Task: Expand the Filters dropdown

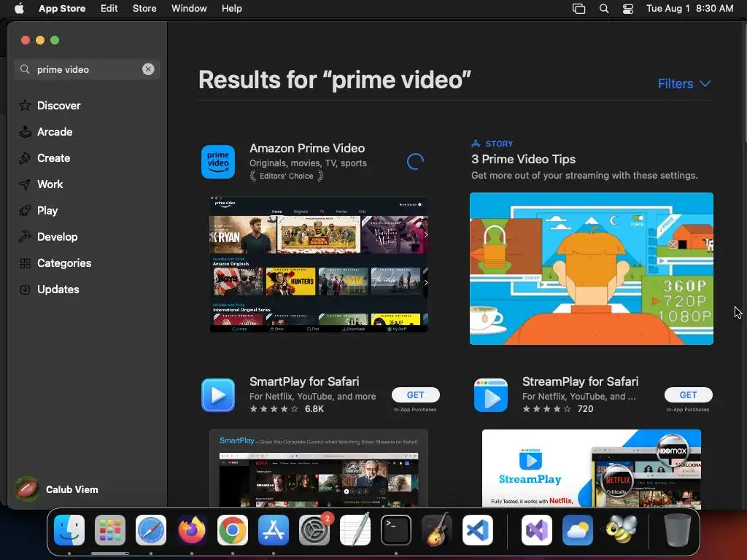Action: (684, 84)
